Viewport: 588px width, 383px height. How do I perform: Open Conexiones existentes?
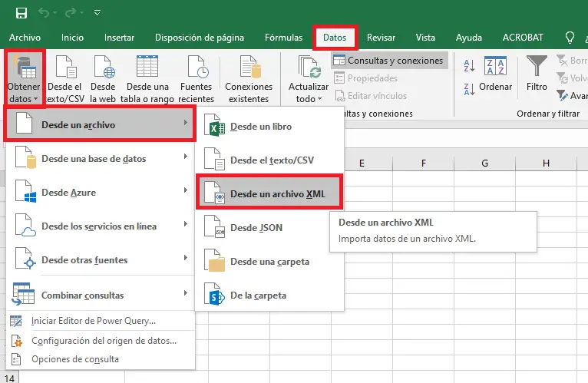pos(249,79)
